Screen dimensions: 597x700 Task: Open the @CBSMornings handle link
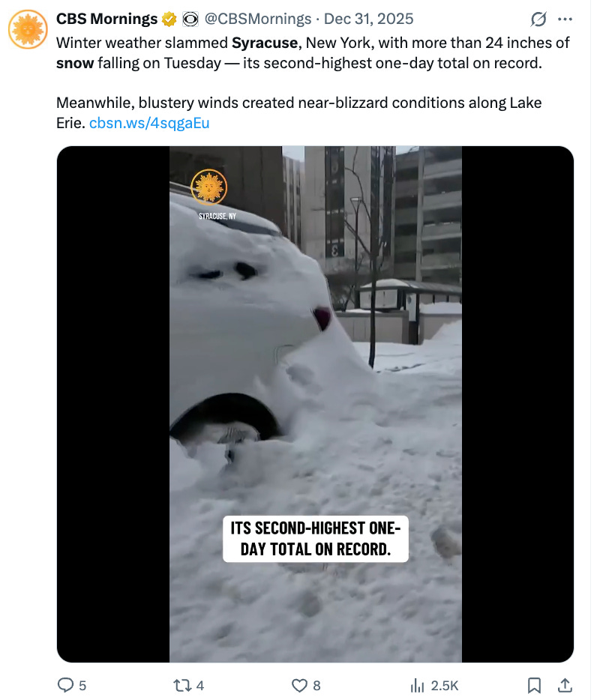coord(258,19)
